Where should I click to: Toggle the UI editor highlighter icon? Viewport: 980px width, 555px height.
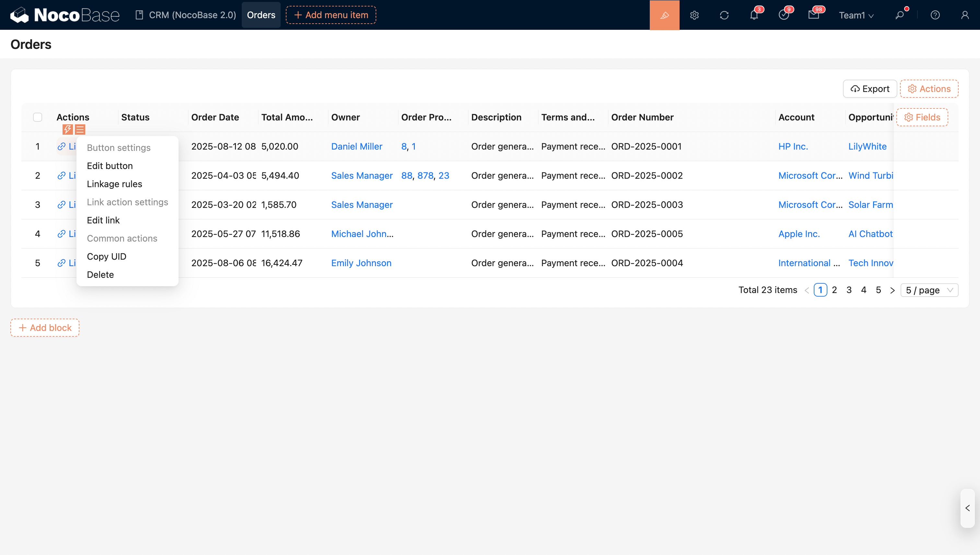(664, 15)
